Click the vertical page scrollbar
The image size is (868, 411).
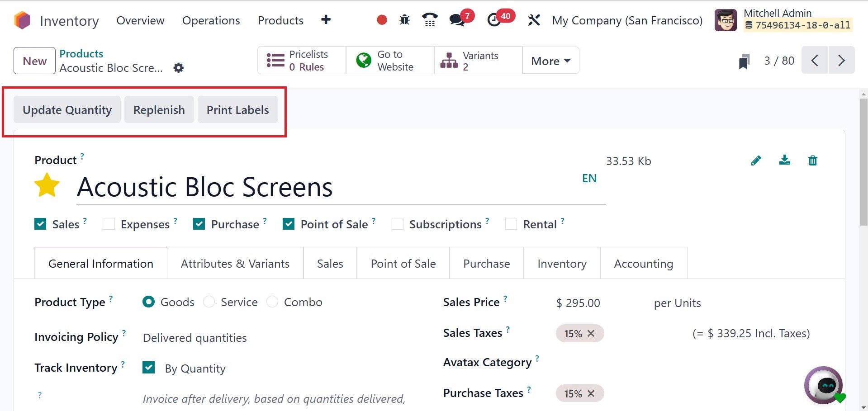[x=863, y=163]
